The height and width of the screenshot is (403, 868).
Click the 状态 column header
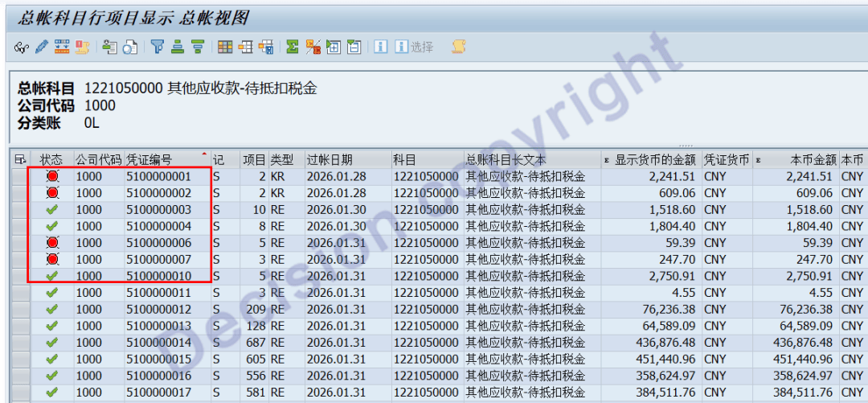pos(52,160)
